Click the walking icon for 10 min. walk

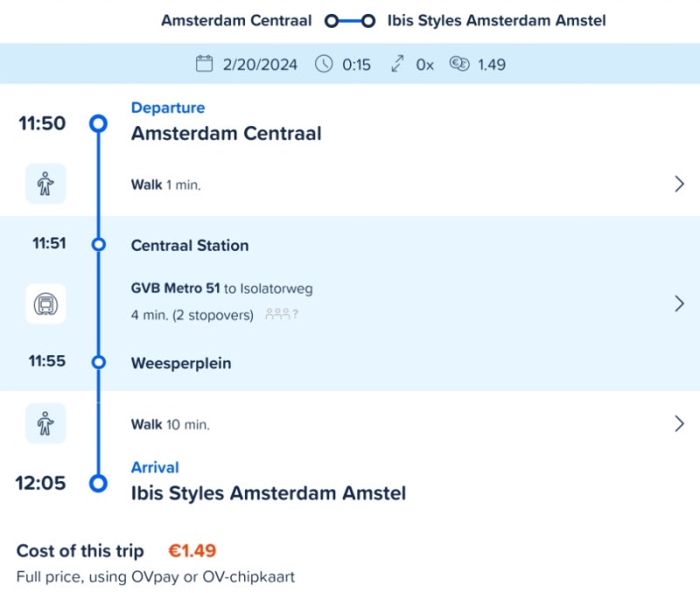[45, 424]
